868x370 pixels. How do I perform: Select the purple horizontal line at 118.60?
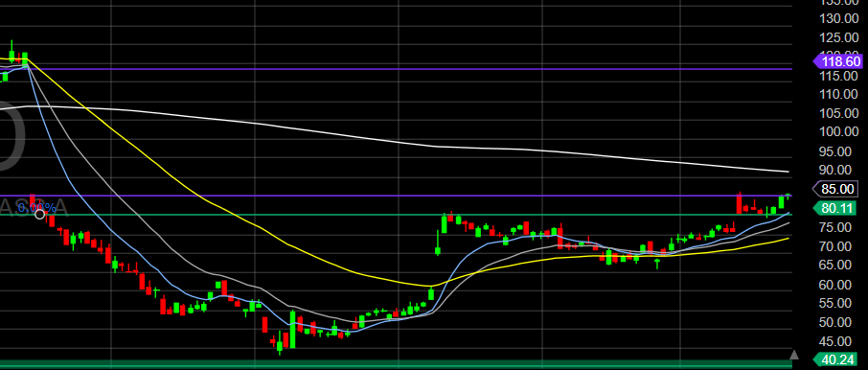(396, 69)
